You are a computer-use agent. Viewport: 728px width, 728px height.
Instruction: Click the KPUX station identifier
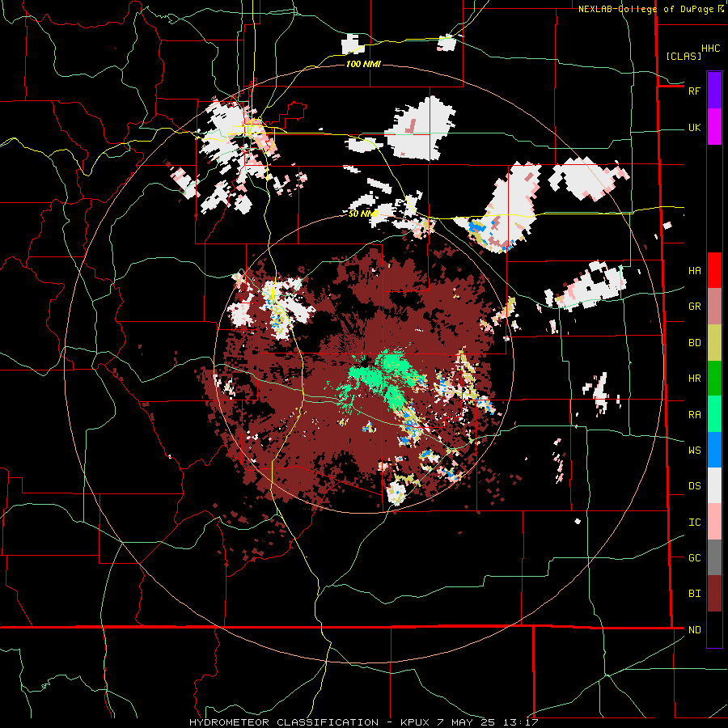pyautogui.click(x=416, y=722)
